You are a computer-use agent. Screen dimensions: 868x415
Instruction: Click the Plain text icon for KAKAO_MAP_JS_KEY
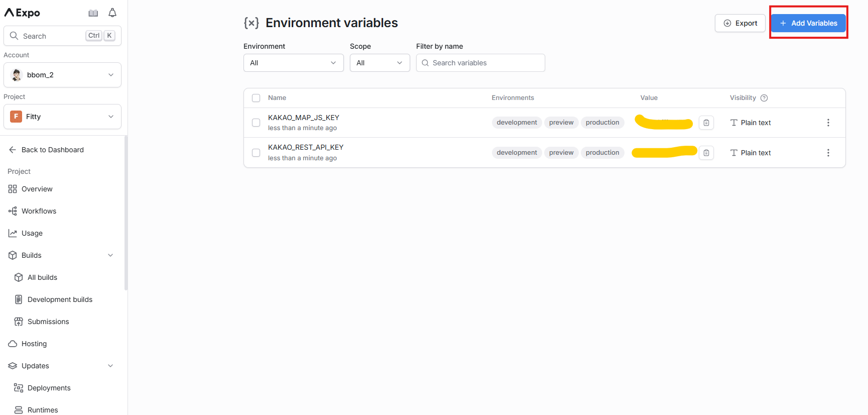pyautogui.click(x=734, y=123)
